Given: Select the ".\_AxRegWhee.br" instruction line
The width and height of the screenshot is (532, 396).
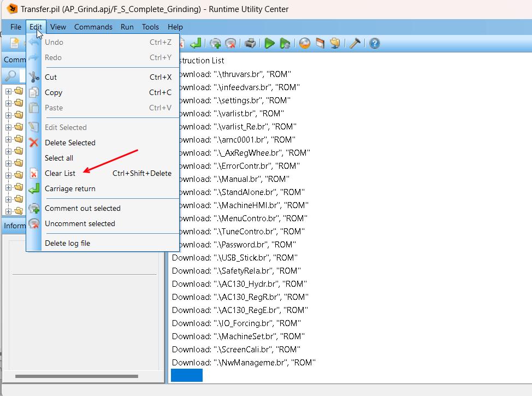Looking at the screenshot, I should click(245, 153).
